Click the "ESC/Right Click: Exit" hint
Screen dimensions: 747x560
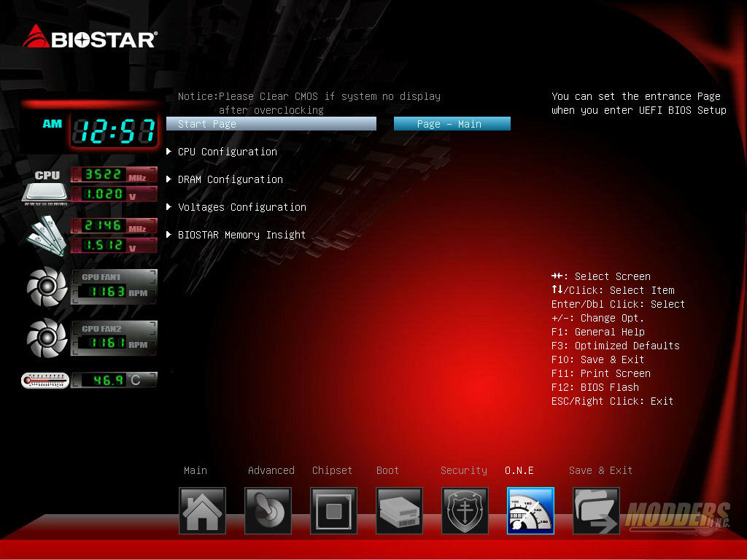pyautogui.click(x=612, y=401)
